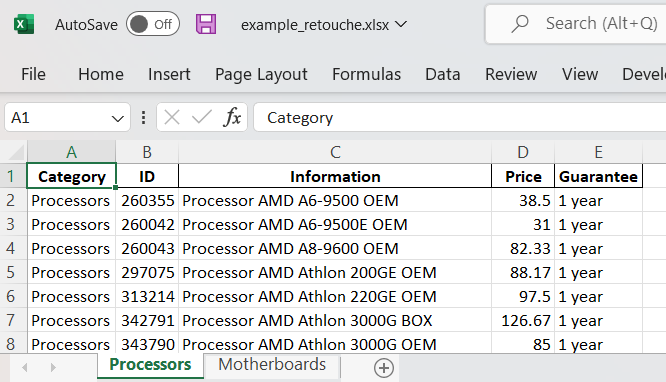
Task: Click the Processors cell in row 5
Action: point(71,272)
